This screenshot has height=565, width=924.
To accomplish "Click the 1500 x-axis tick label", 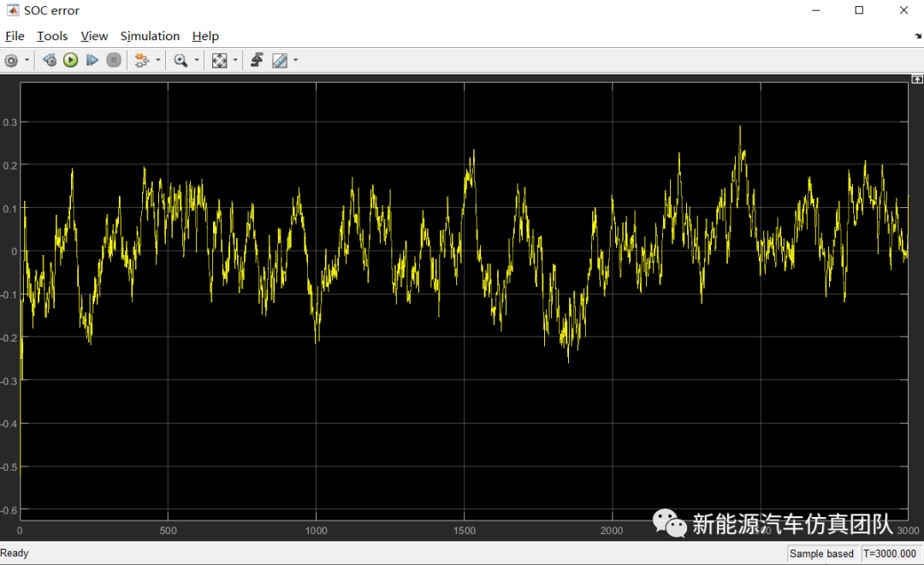I will [465, 531].
